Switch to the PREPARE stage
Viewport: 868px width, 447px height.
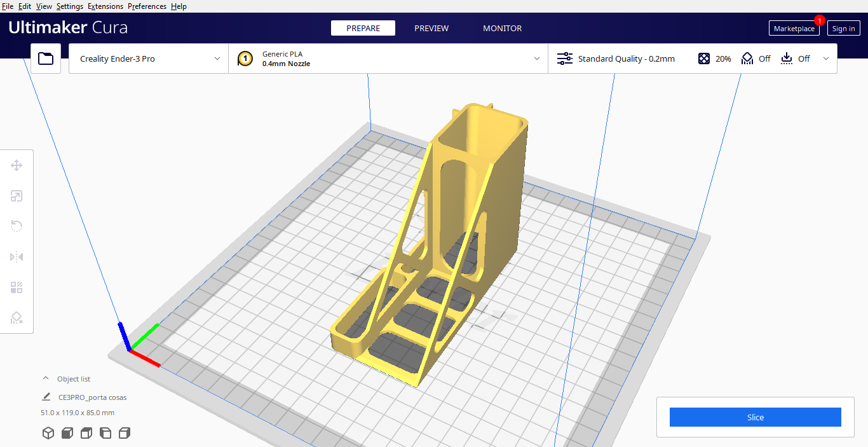pos(363,28)
